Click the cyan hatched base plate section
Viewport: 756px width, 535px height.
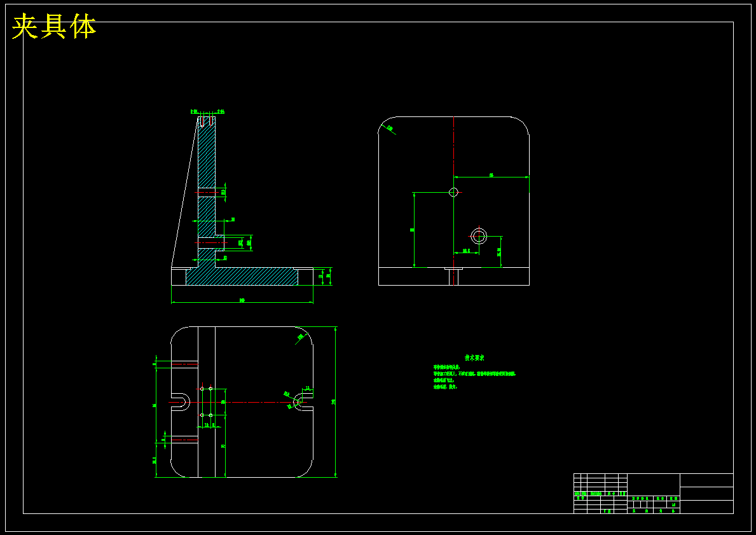click(242, 277)
